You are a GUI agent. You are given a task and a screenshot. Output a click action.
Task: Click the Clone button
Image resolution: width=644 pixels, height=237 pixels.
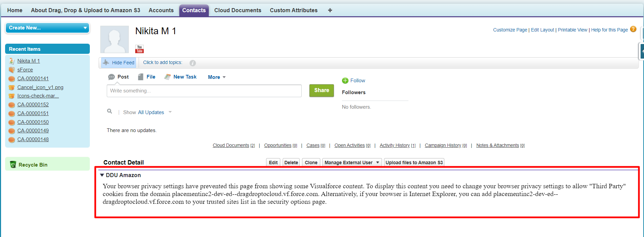(311, 163)
